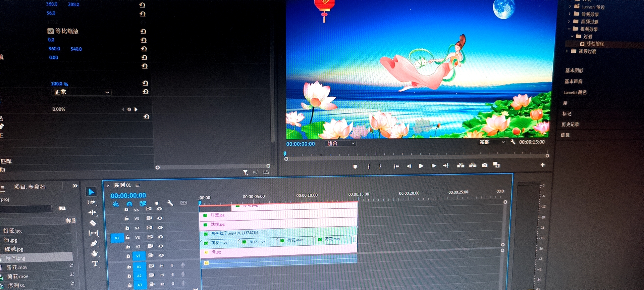Viewport: 644px width, 290px height.
Task: Open the 基本声音 panel
Action: click(574, 81)
